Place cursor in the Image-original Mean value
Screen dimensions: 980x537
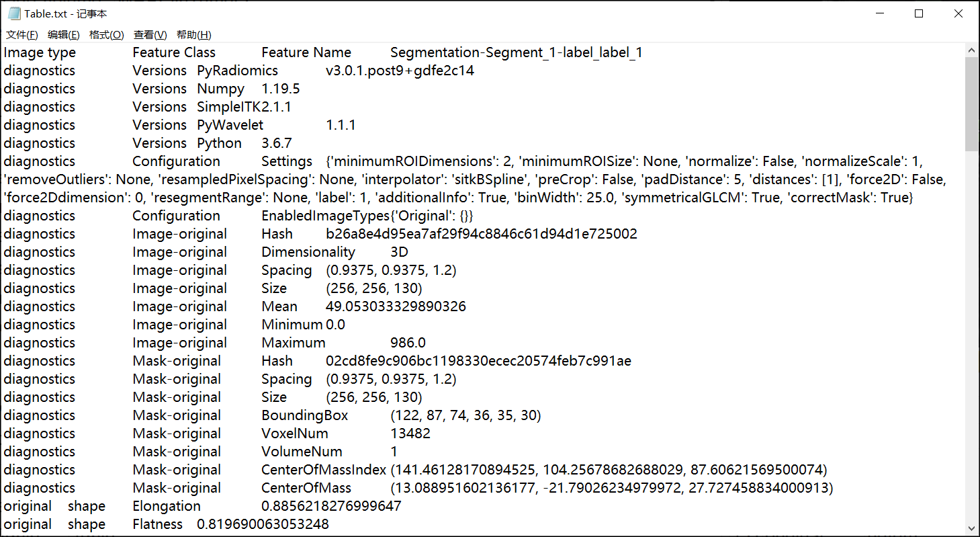point(396,306)
